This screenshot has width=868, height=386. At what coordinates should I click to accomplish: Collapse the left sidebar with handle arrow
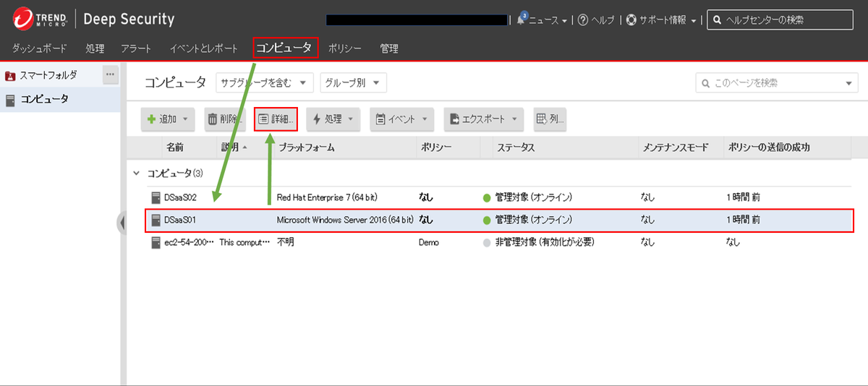tap(122, 223)
